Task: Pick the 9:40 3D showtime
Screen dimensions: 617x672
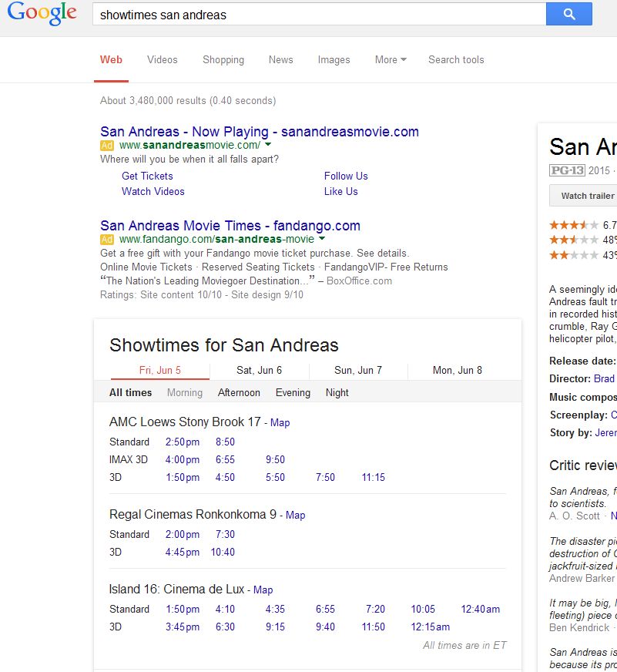Action: click(325, 627)
